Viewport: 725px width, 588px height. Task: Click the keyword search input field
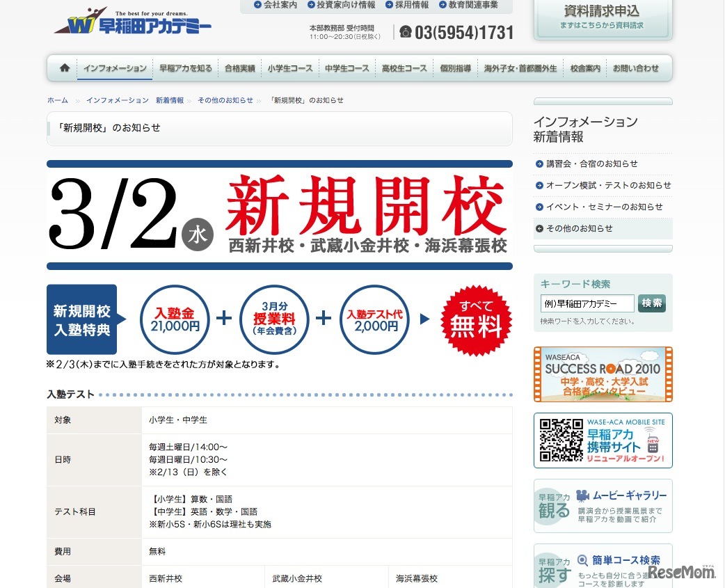pyautogui.click(x=587, y=303)
